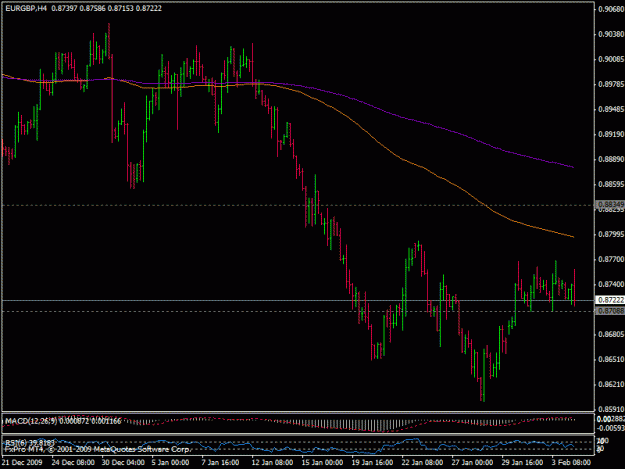625x469 pixels.
Task: Click the 0.87088 horizontal level price tag
Action: pyautogui.click(x=610, y=311)
